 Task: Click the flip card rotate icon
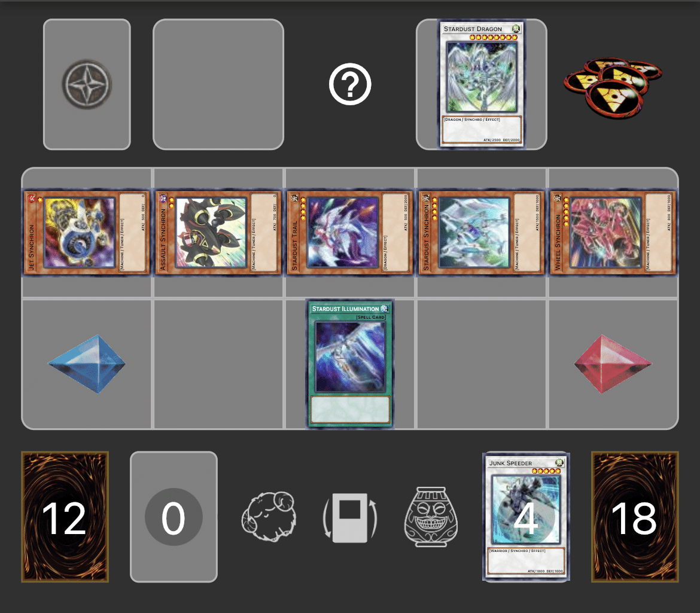click(x=350, y=517)
